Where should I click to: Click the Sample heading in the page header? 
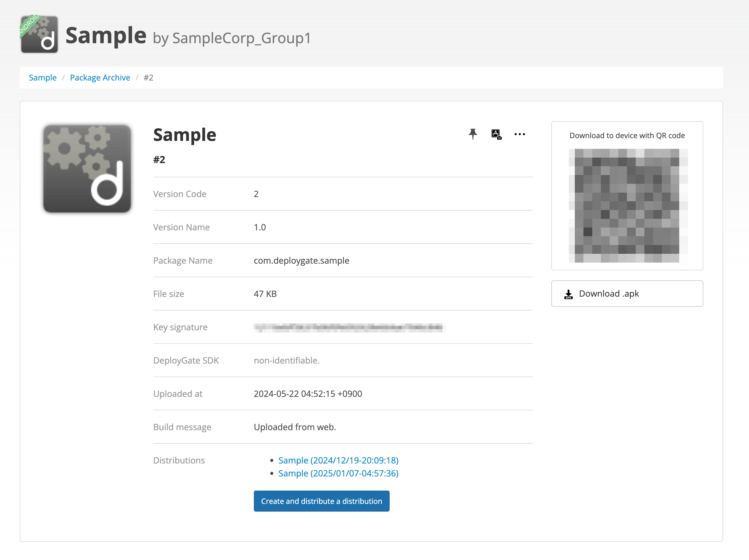[x=106, y=35]
